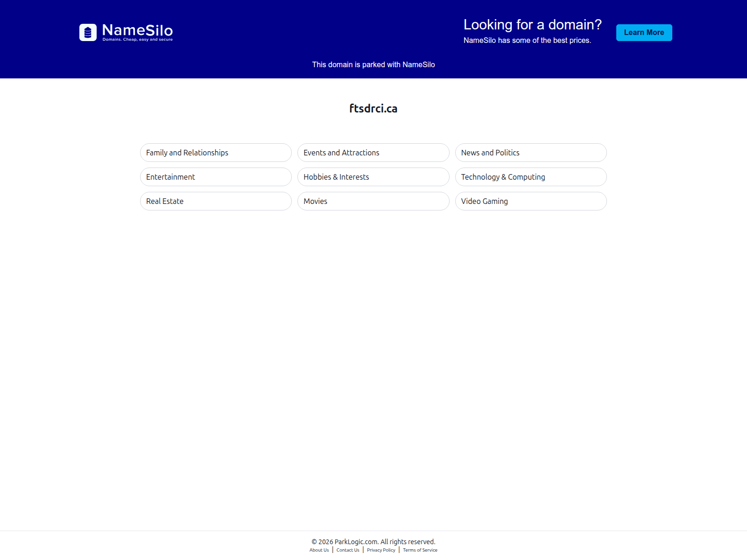Open the Family and Relationships category
Viewport: 747px width, 560px height.
(216, 153)
